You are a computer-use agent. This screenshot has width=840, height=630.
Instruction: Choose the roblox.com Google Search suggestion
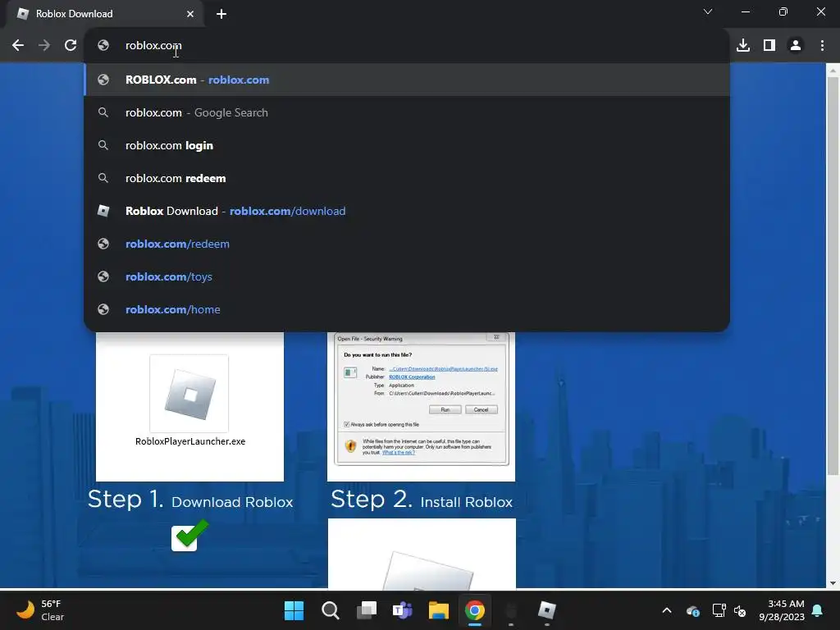click(407, 112)
